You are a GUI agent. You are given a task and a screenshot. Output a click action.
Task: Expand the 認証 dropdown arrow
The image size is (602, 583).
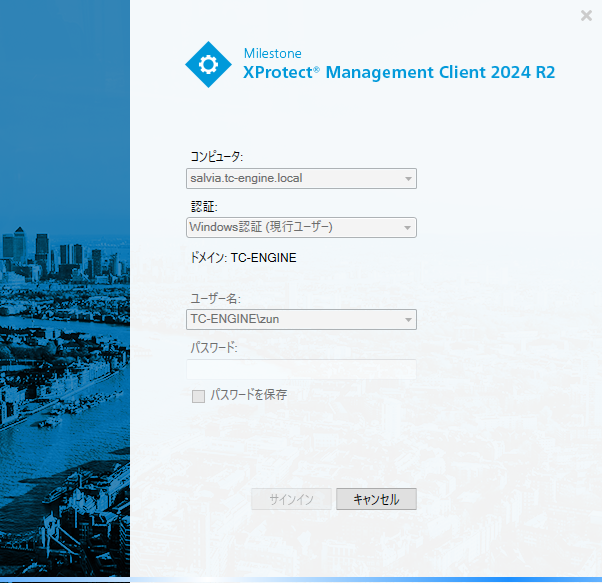pos(408,228)
